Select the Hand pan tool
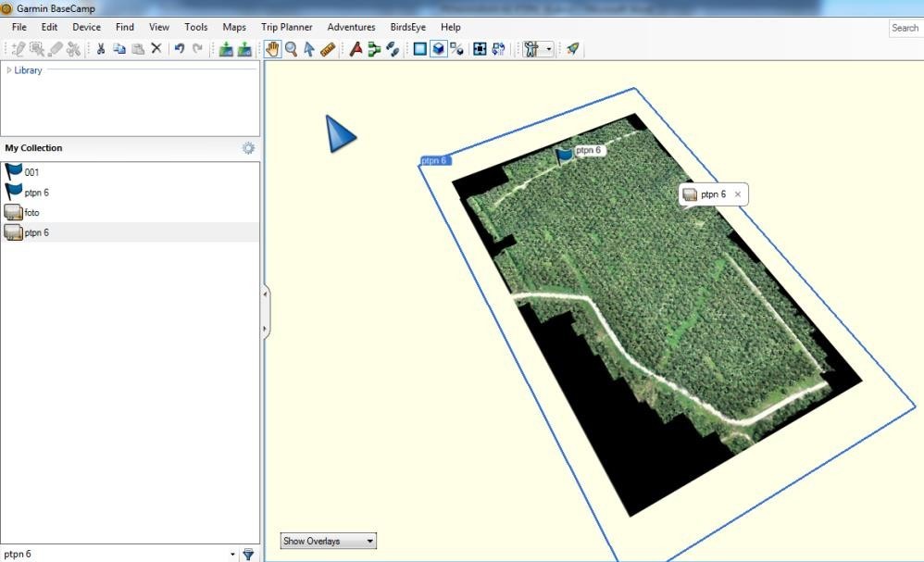 coord(272,49)
